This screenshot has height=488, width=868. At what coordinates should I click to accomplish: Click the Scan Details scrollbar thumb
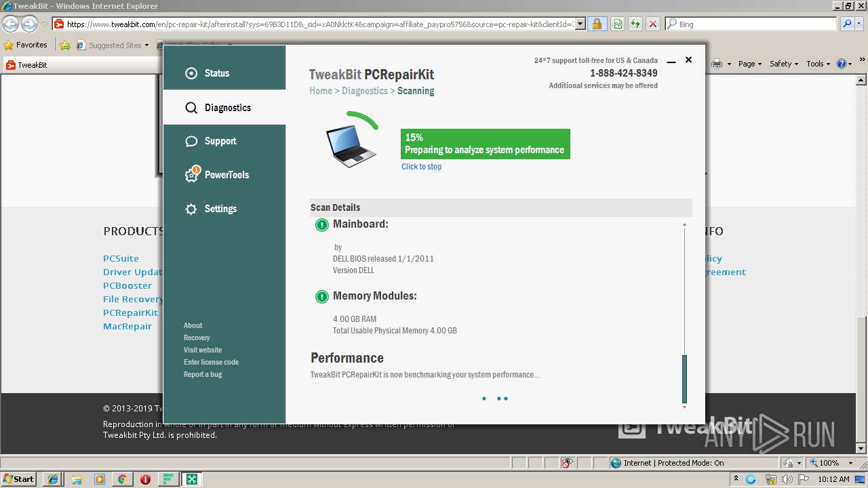(x=684, y=379)
